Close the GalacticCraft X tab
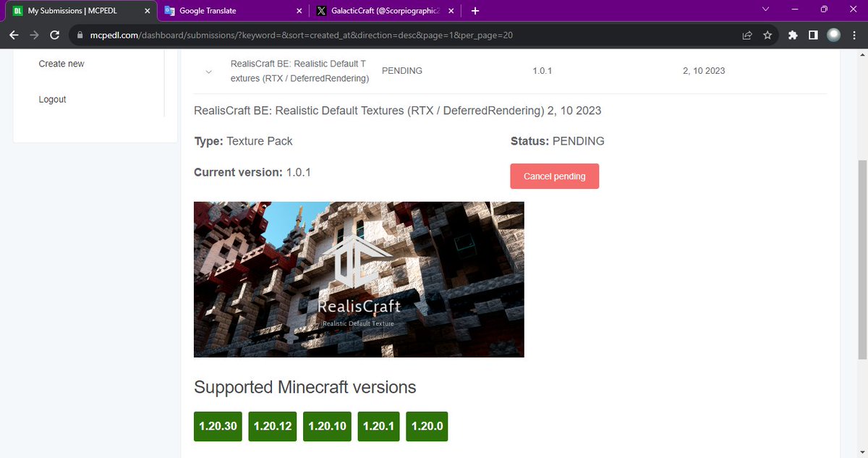 click(452, 11)
